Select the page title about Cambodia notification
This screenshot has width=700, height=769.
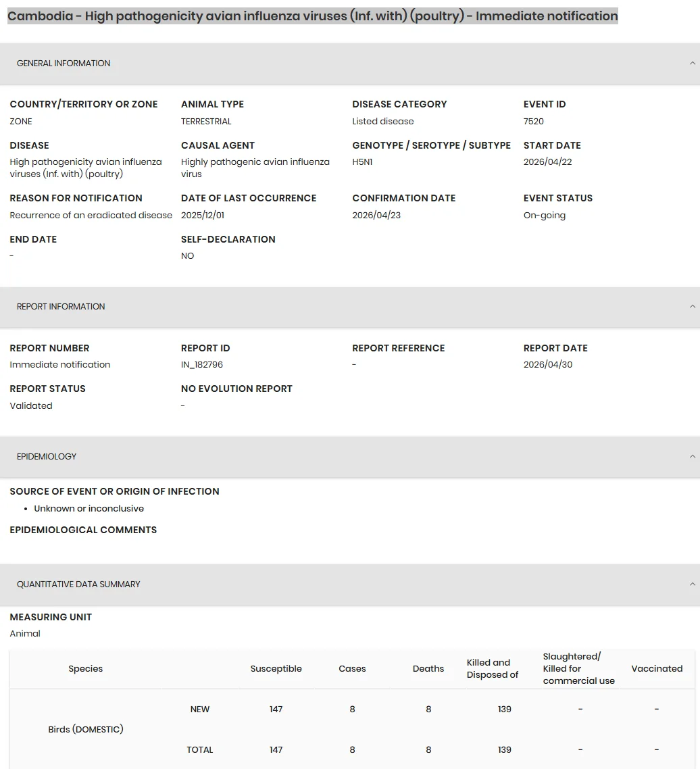[x=312, y=16]
